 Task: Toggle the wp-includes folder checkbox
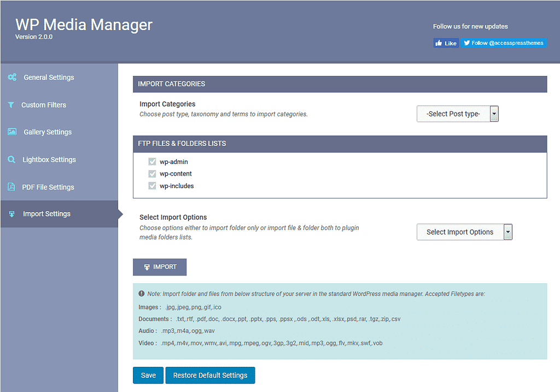tap(152, 186)
